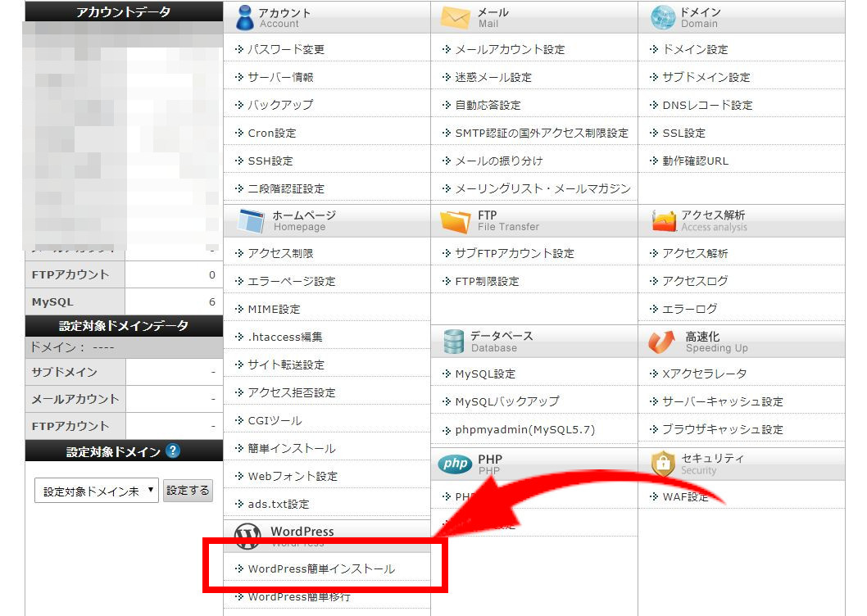Open MySQLバックアップ link
The width and height of the screenshot is (867, 616).
507,401
